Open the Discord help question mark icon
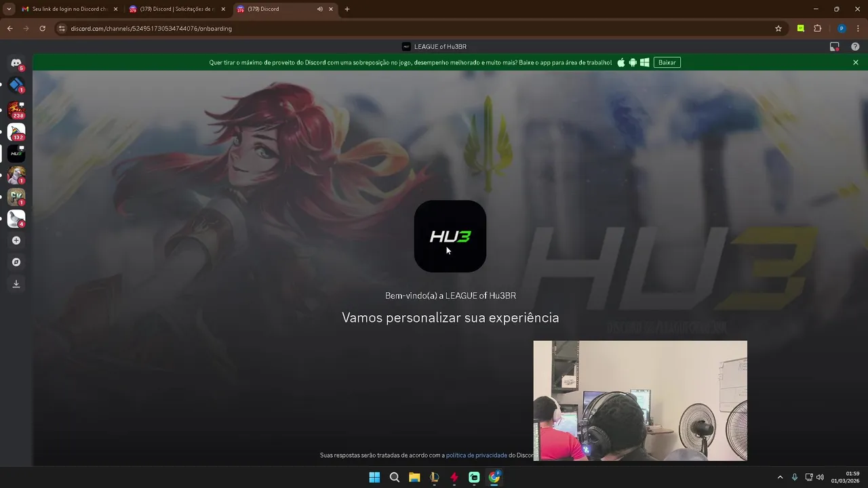This screenshot has height=488, width=868. (x=855, y=47)
